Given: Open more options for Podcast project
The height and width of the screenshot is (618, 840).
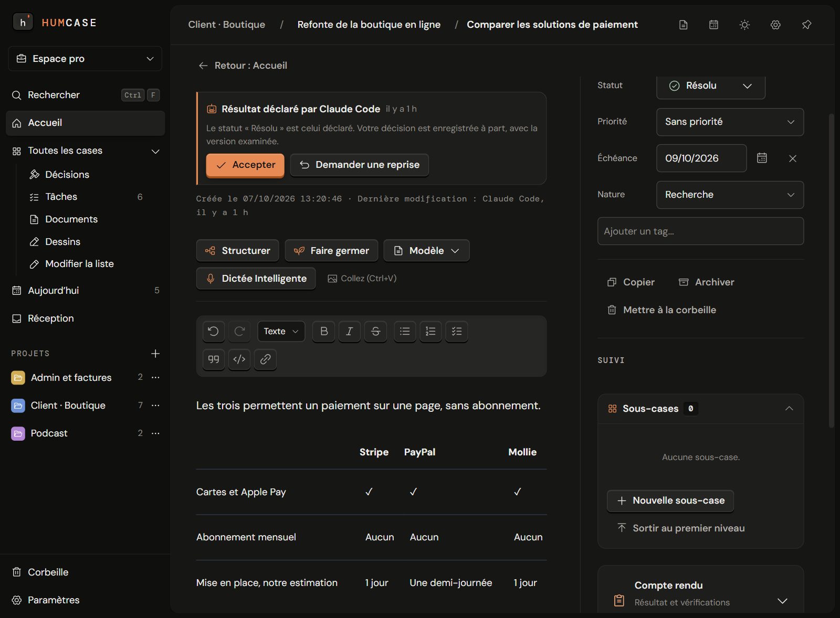Looking at the screenshot, I should click(155, 433).
